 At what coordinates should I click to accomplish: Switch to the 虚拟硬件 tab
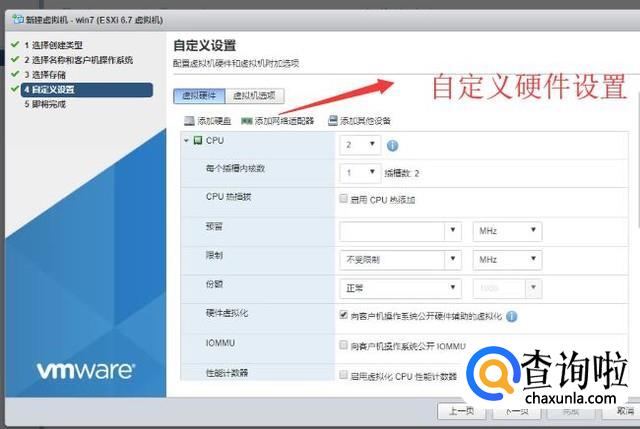coord(199,96)
